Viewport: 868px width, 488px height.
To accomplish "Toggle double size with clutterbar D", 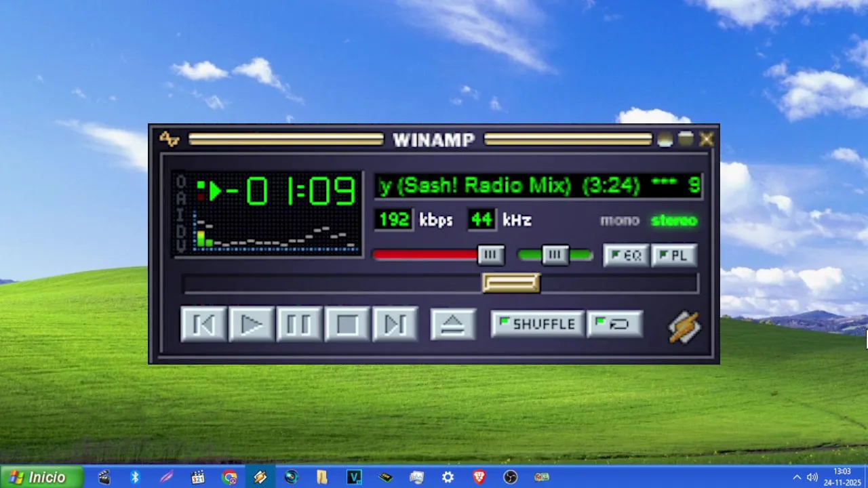I will point(181,230).
